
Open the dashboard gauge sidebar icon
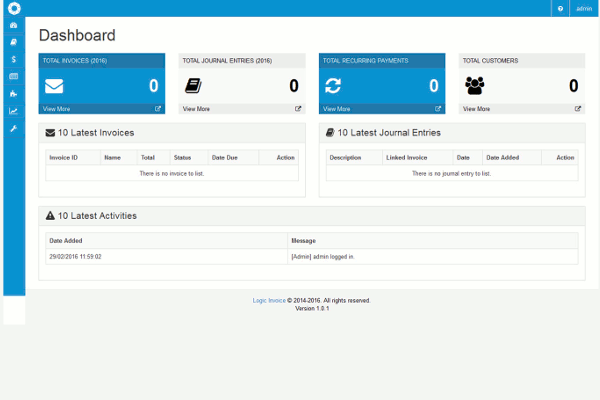tap(13, 25)
